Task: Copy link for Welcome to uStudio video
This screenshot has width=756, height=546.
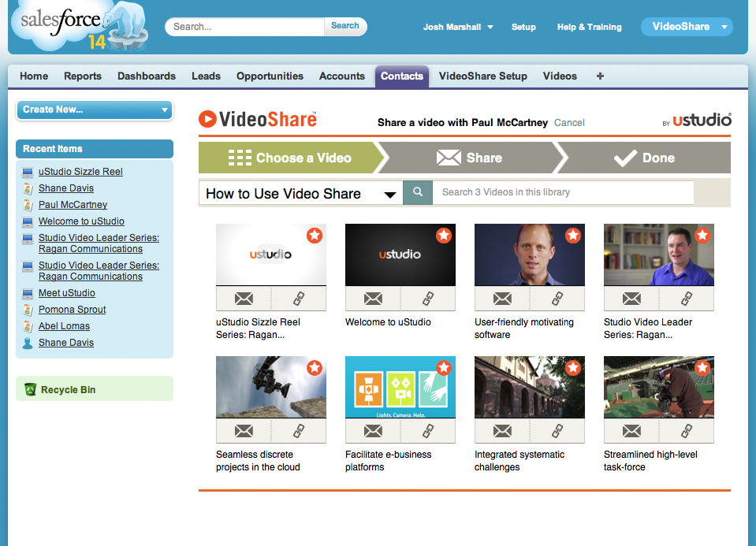Action: point(428,299)
